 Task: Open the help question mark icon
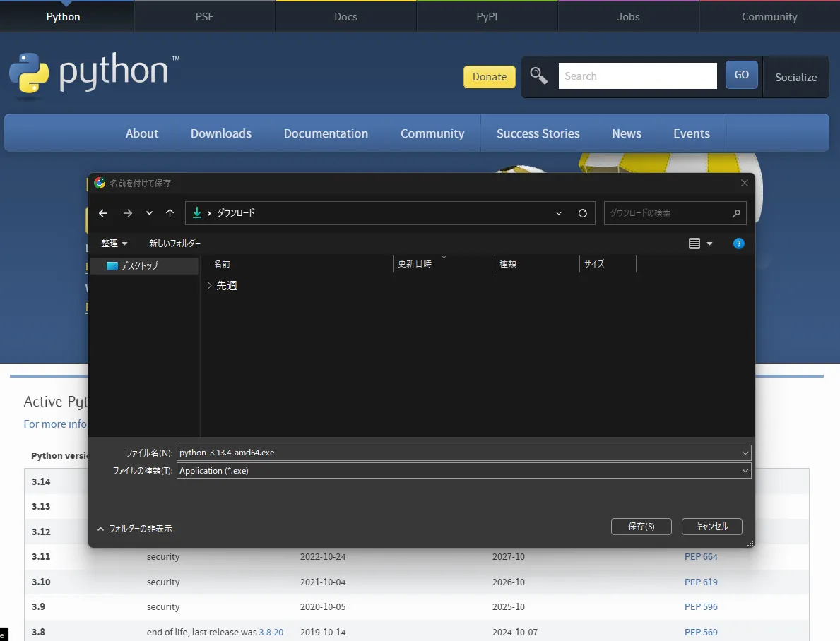[x=738, y=244]
